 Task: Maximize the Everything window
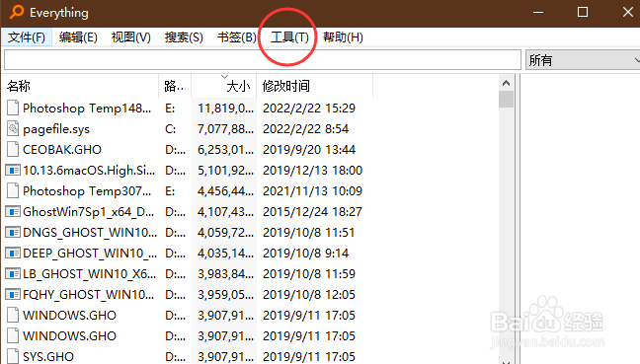click(x=583, y=12)
